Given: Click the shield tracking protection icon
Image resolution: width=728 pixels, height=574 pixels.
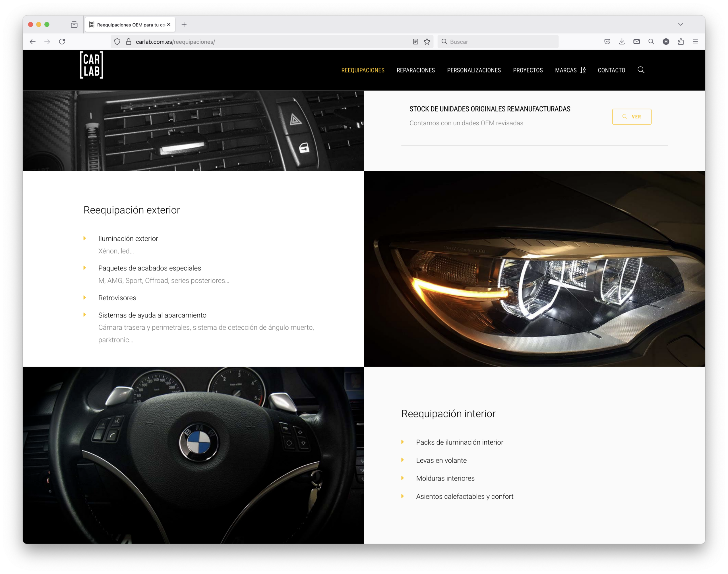Looking at the screenshot, I should pyautogui.click(x=117, y=42).
